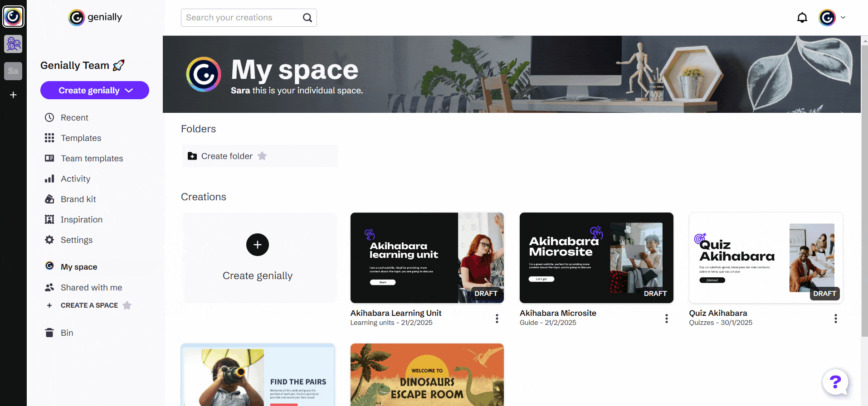This screenshot has height=406, width=868.
Task: Click the plus circle to create genially
Action: coord(257,245)
